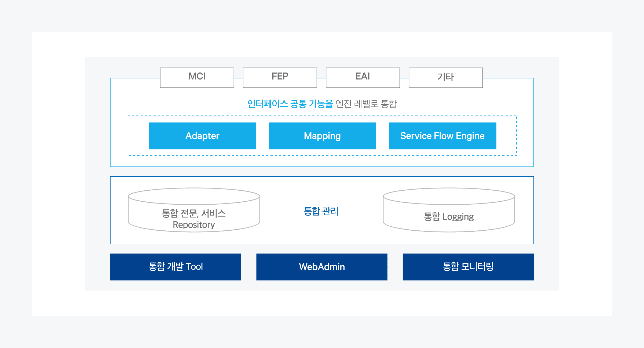Click the connector line between MCI and FEP
The image size is (644, 348).
pyautogui.click(x=239, y=78)
